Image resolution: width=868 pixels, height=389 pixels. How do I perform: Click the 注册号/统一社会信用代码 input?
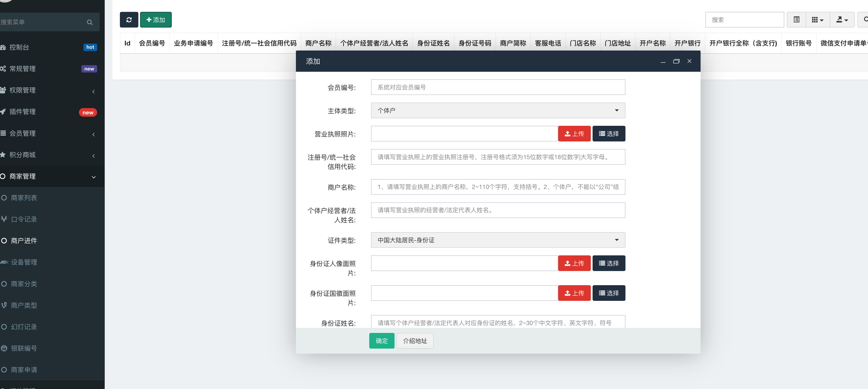(498, 157)
